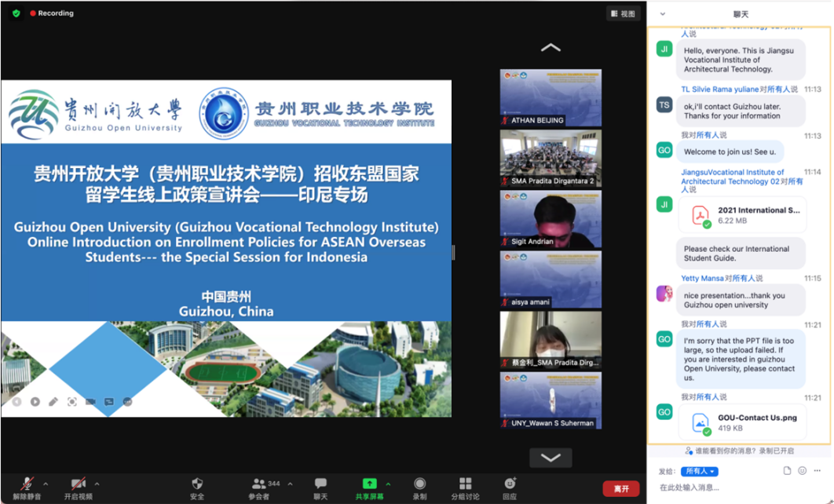Collapse the chat panel with top chevron

click(x=663, y=14)
